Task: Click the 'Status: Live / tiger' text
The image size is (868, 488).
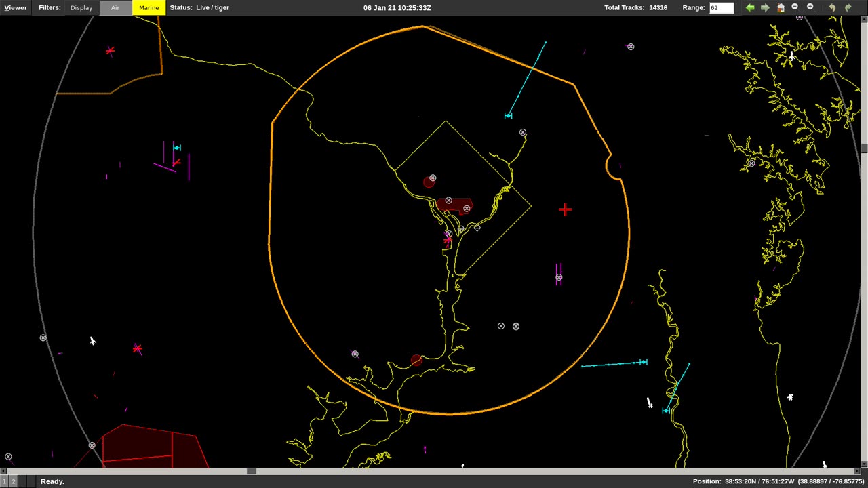Action: 199,7
